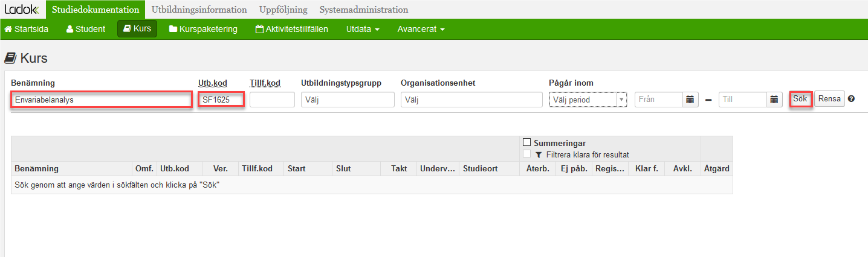Enable the Summeringar checkbox

pyautogui.click(x=527, y=142)
